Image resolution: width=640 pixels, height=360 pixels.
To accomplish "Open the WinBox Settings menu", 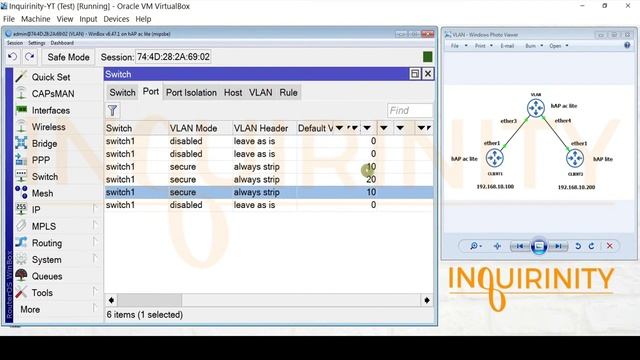I will click(x=36, y=43).
